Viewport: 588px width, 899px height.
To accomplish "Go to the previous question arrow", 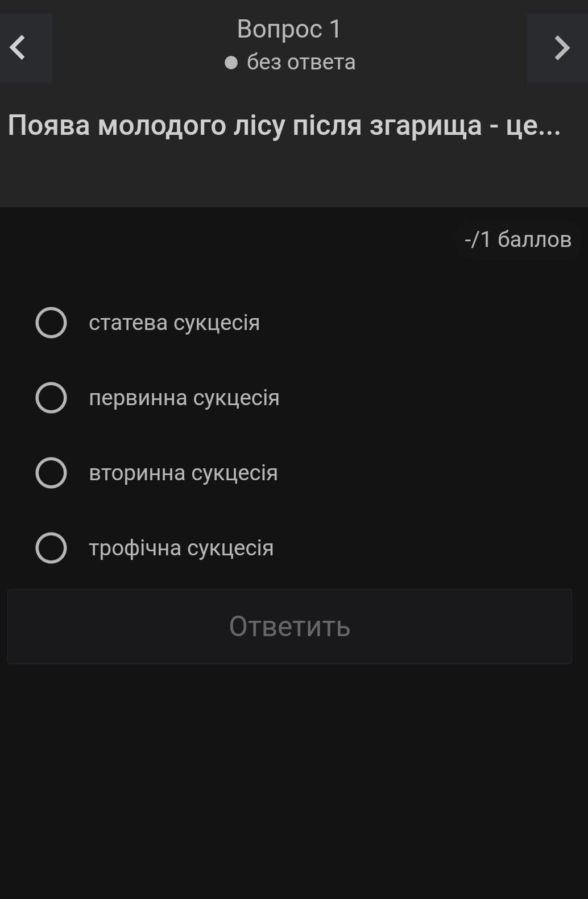I will click(x=19, y=48).
